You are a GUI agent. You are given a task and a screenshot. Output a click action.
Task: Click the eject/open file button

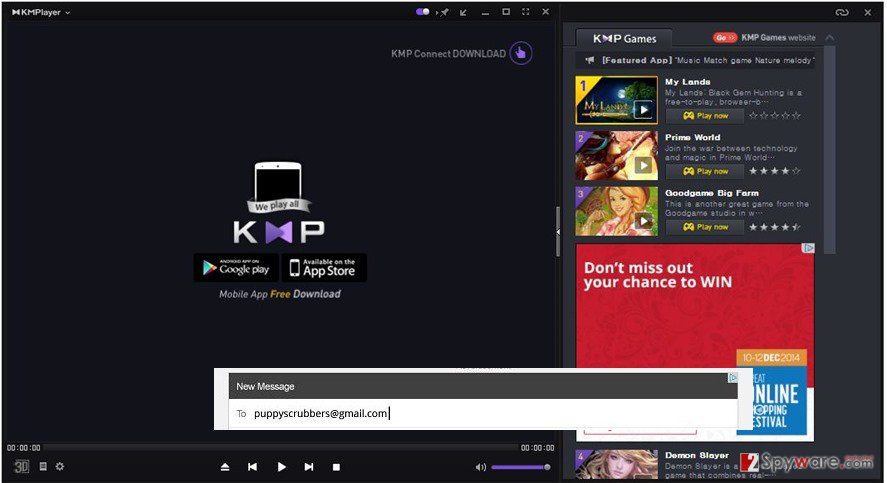(x=225, y=467)
